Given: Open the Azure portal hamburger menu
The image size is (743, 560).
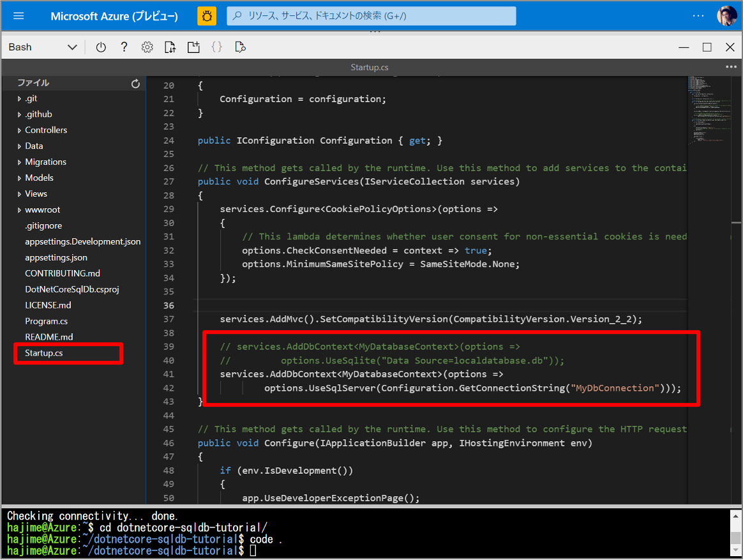Looking at the screenshot, I should 19,16.
